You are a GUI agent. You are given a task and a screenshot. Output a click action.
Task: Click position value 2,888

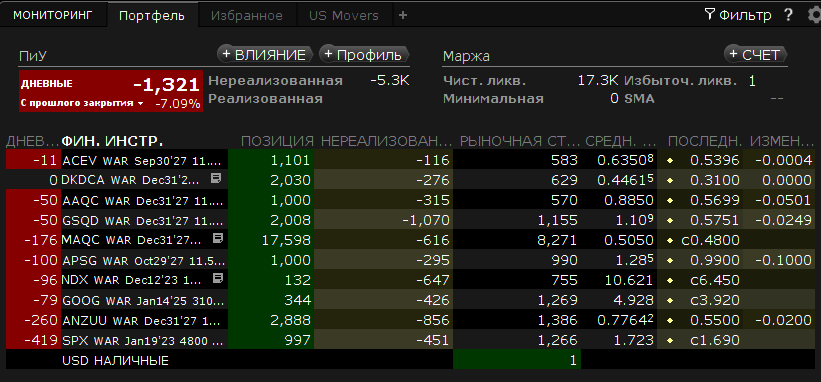(x=289, y=320)
